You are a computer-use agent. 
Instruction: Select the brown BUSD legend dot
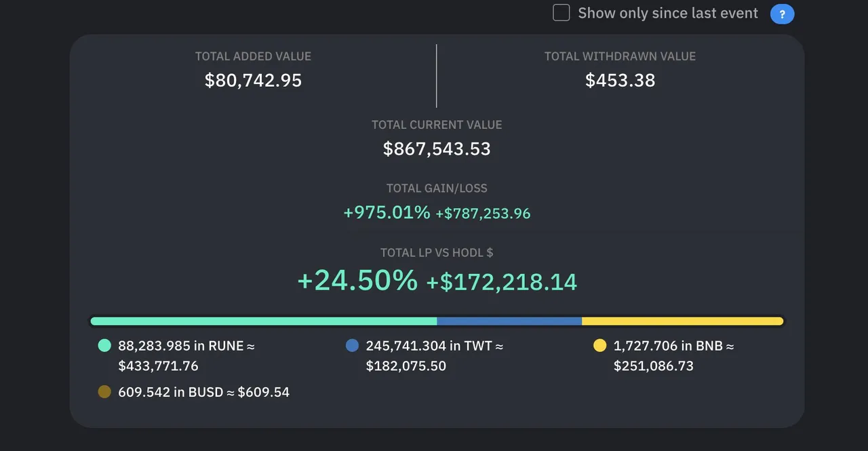(104, 392)
